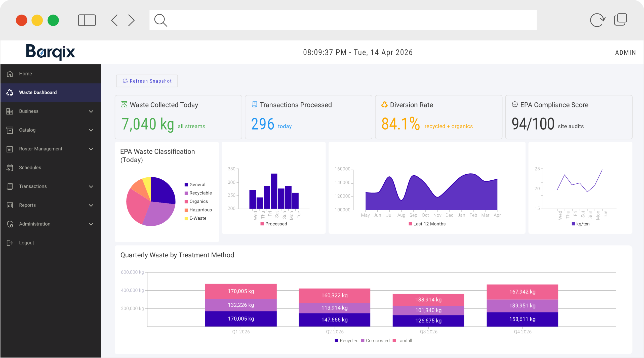
Task: Toggle the E-Waste pie legend item
Action: pyautogui.click(x=195, y=218)
